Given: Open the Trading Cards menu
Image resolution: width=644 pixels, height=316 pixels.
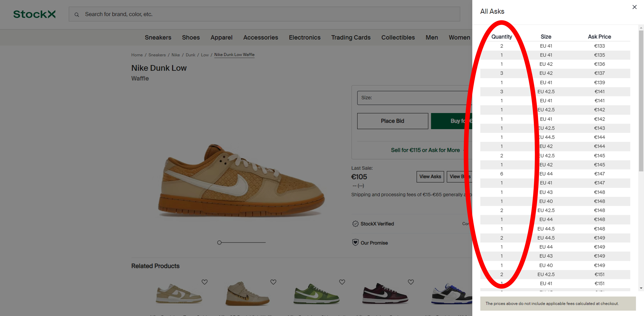Looking at the screenshot, I should [351, 37].
